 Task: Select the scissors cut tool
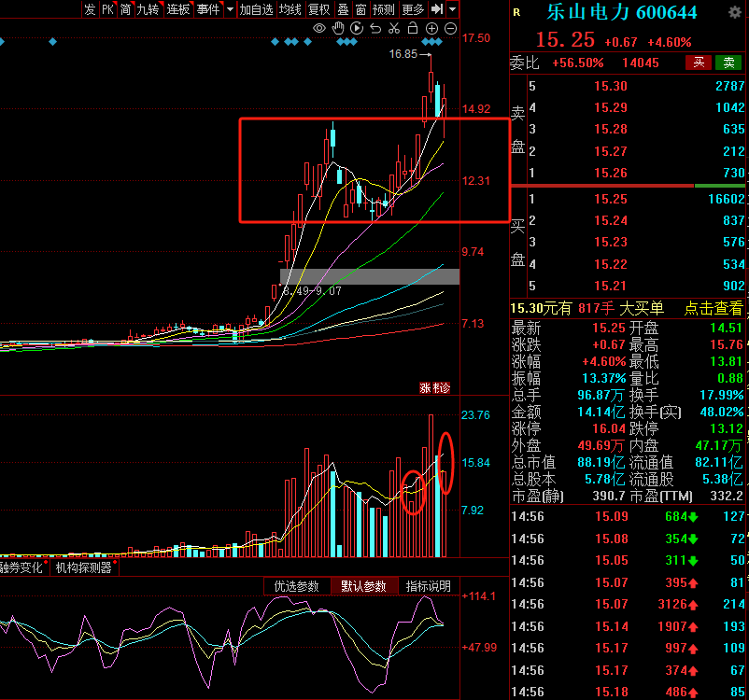click(394, 29)
